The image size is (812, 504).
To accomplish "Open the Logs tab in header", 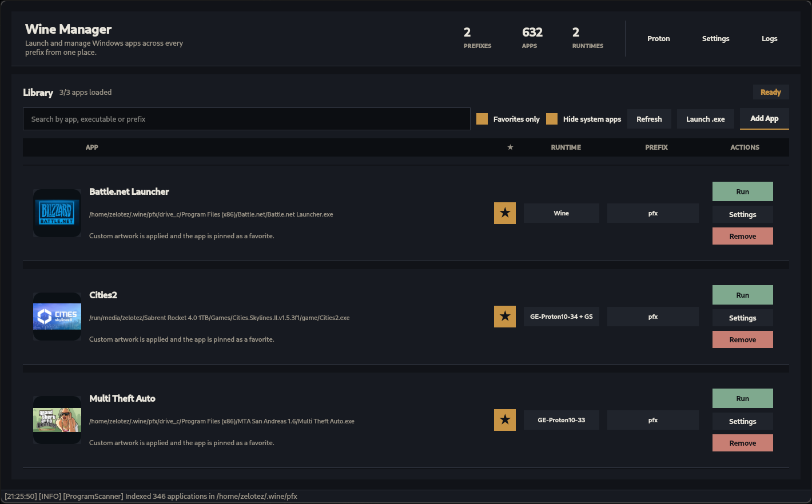I will pyautogui.click(x=770, y=39).
